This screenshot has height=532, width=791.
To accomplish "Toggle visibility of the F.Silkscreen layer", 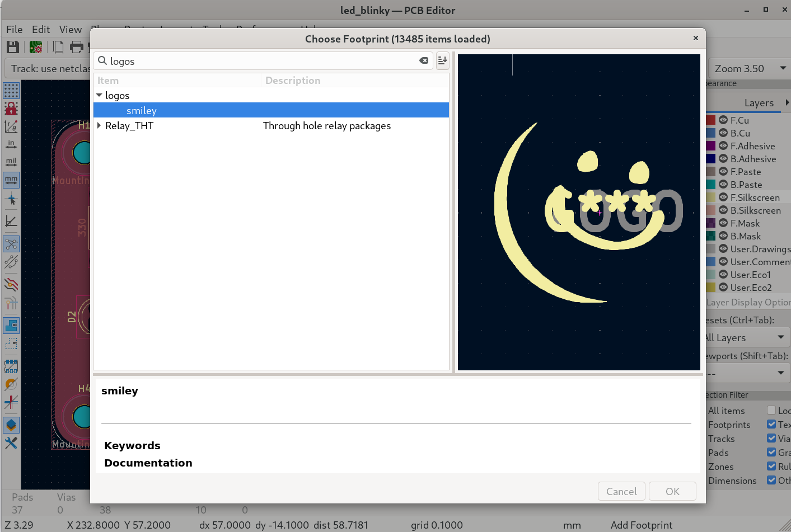I will tap(723, 197).
